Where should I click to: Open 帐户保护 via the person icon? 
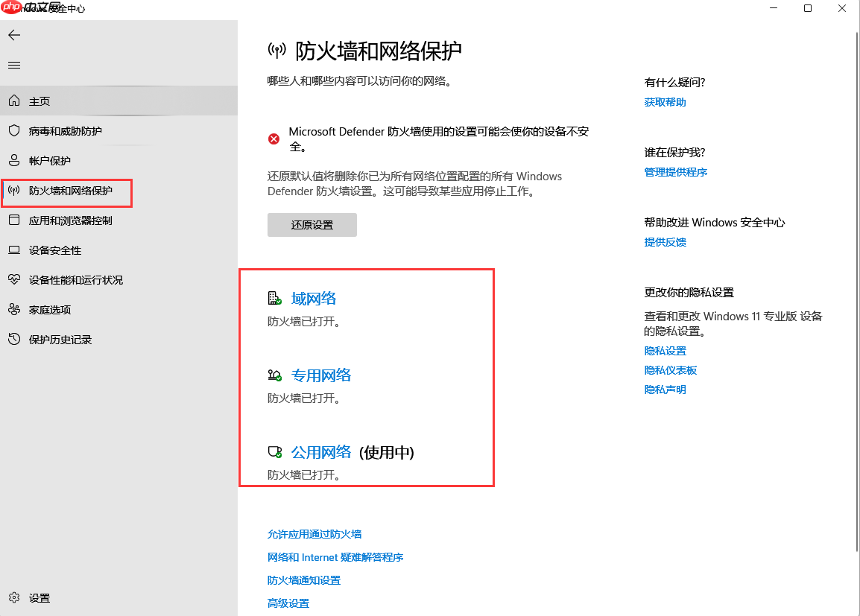tap(13, 160)
